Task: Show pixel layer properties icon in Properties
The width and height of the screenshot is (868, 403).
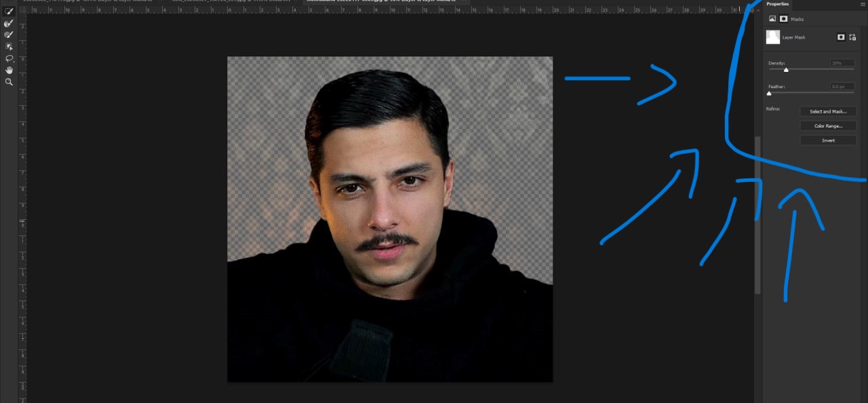Action: [x=772, y=19]
